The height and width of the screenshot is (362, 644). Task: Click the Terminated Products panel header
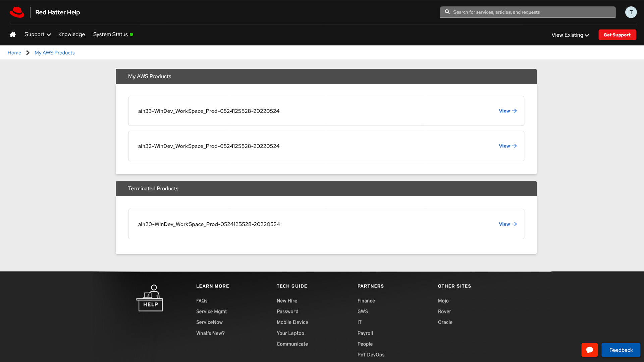pos(326,189)
